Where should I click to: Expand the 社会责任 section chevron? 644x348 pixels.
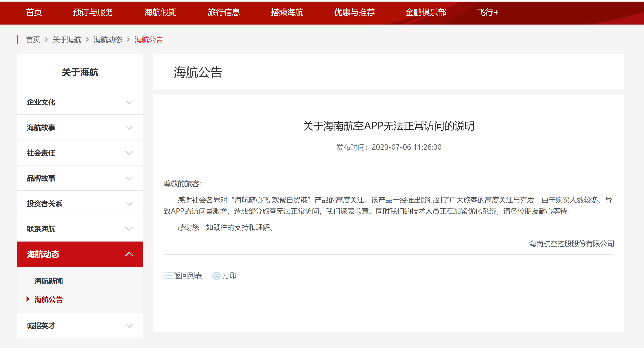[x=129, y=153]
